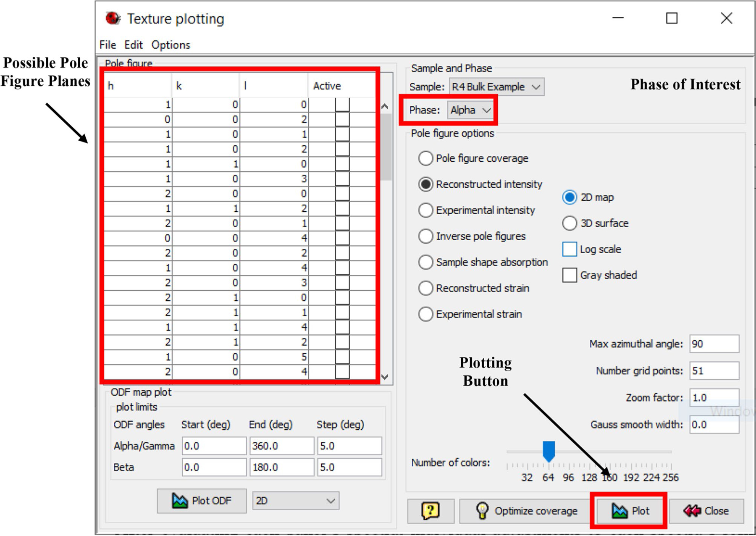756x536 pixels.
Task: Open the File menu
Action: (x=108, y=45)
